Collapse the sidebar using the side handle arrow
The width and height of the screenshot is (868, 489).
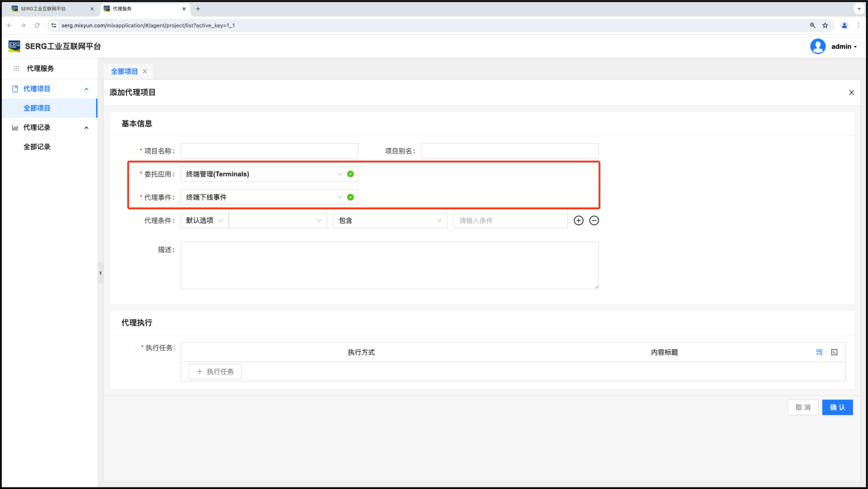100,273
